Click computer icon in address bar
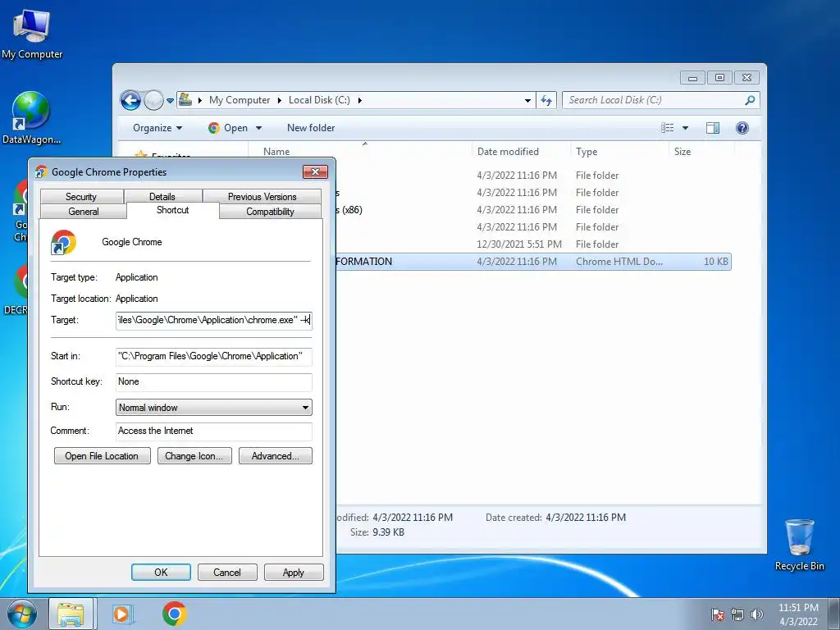The image size is (840, 630). pyautogui.click(x=185, y=99)
